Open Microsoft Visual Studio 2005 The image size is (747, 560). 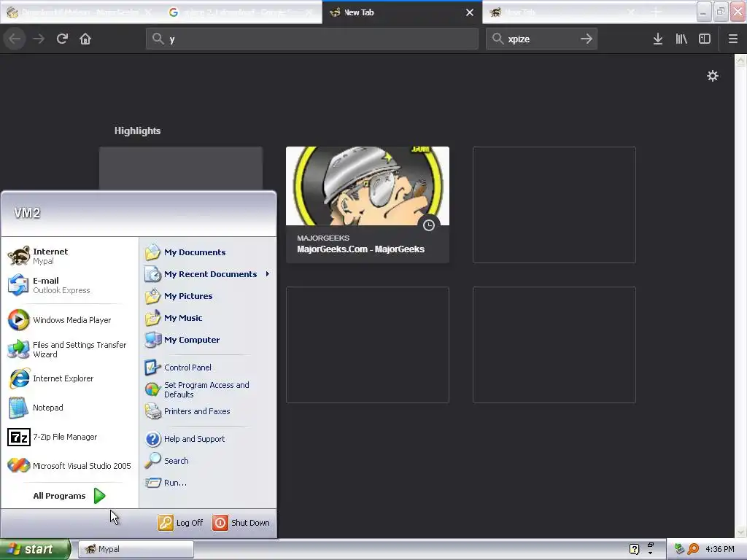coord(69,466)
